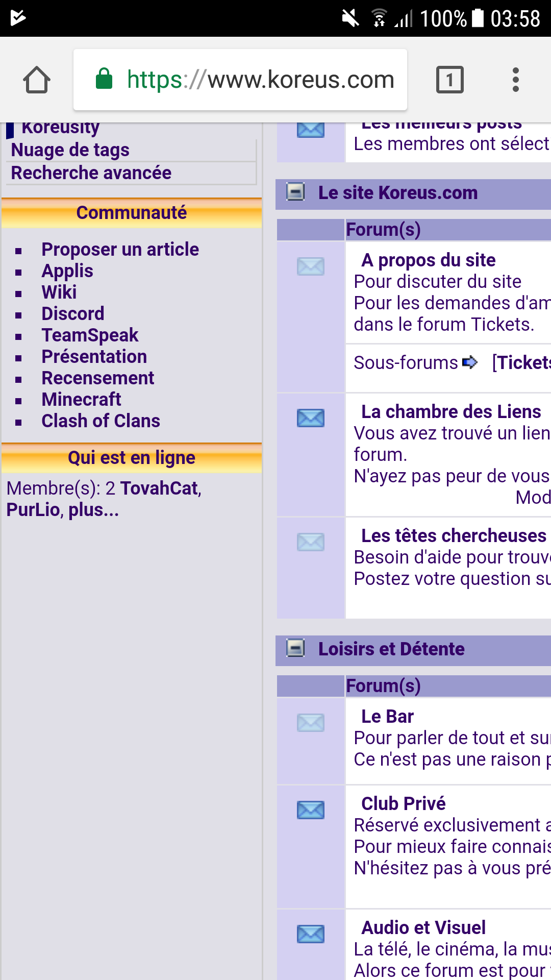
Task: Collapse the Le site Koreus.com category
Action: 295,192
